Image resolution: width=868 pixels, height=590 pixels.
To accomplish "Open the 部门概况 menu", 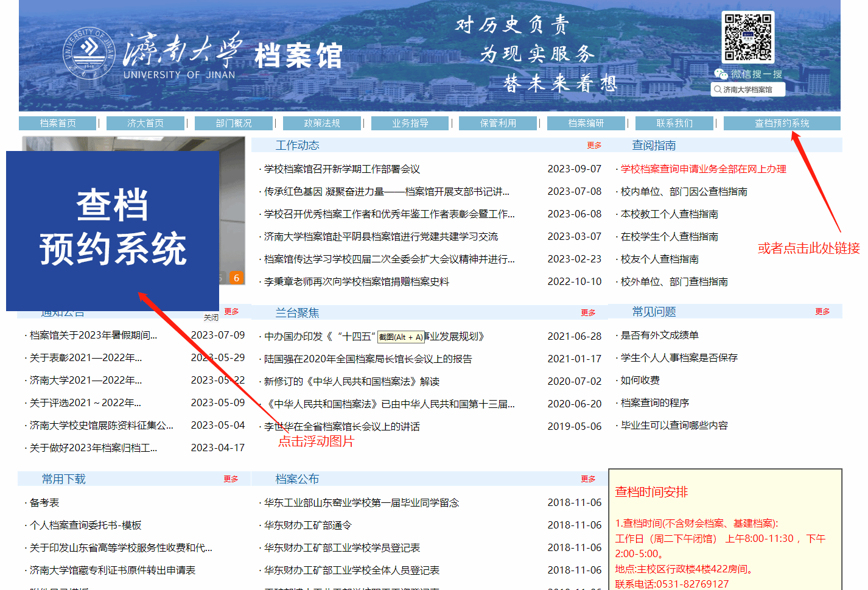I will click(234, 123).
